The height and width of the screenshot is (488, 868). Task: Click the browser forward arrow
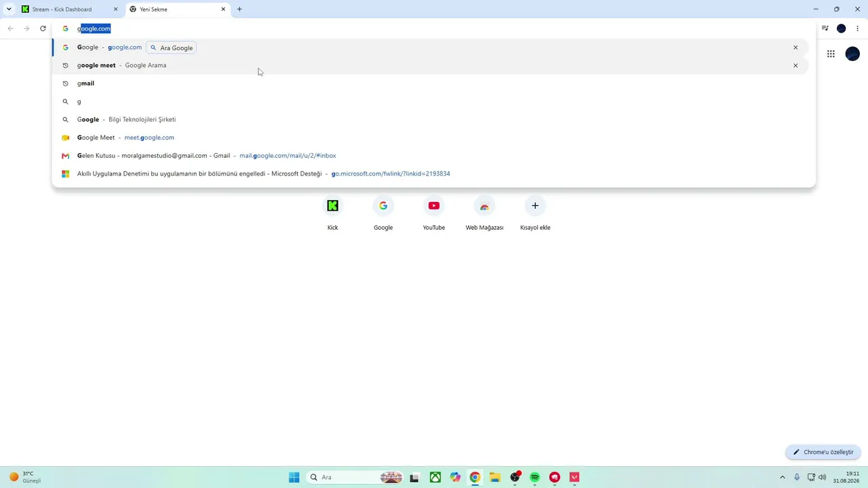click(x=26, y=28)
